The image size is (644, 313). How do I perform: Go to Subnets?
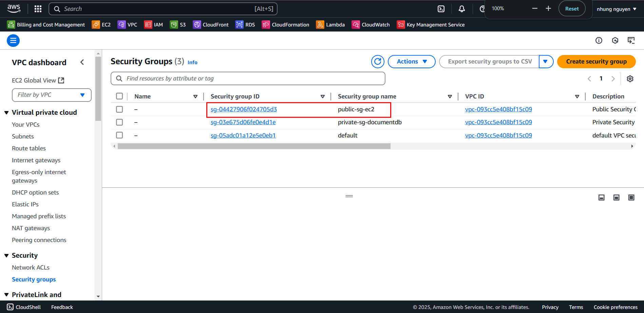pyautogui.click(x=23, y=136)
